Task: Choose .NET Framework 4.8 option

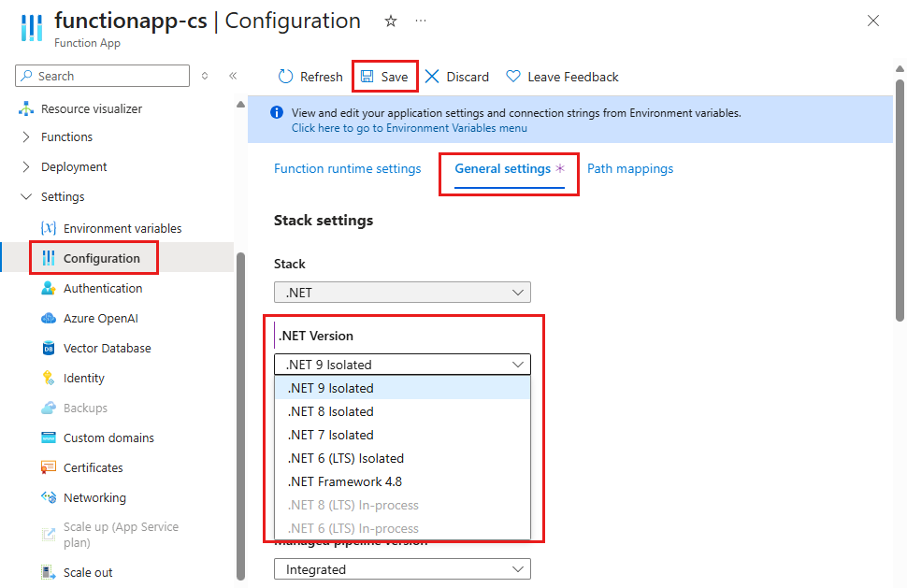Action: coord(402,481)
